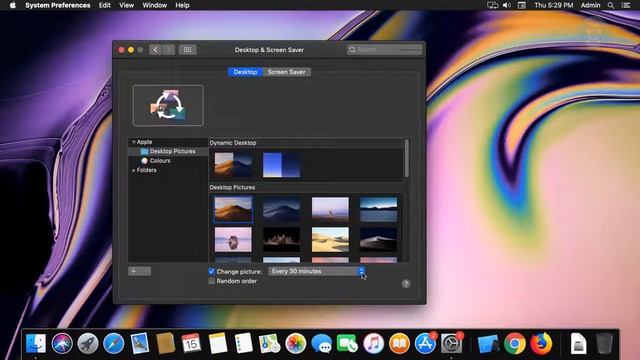Image resolution: width=640 pixels, height=360 pixels.
Task: Uncheck the Change picture checkbox
Action: pos(211,271)
